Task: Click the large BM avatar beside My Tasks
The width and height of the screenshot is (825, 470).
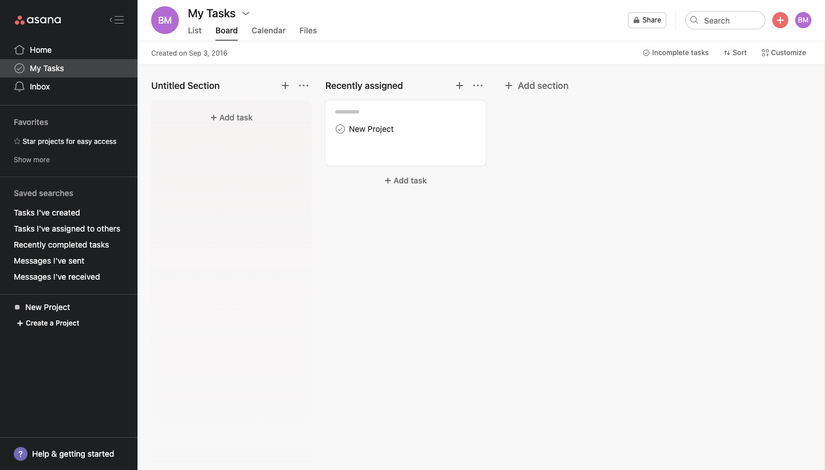Action: point(165,21)
